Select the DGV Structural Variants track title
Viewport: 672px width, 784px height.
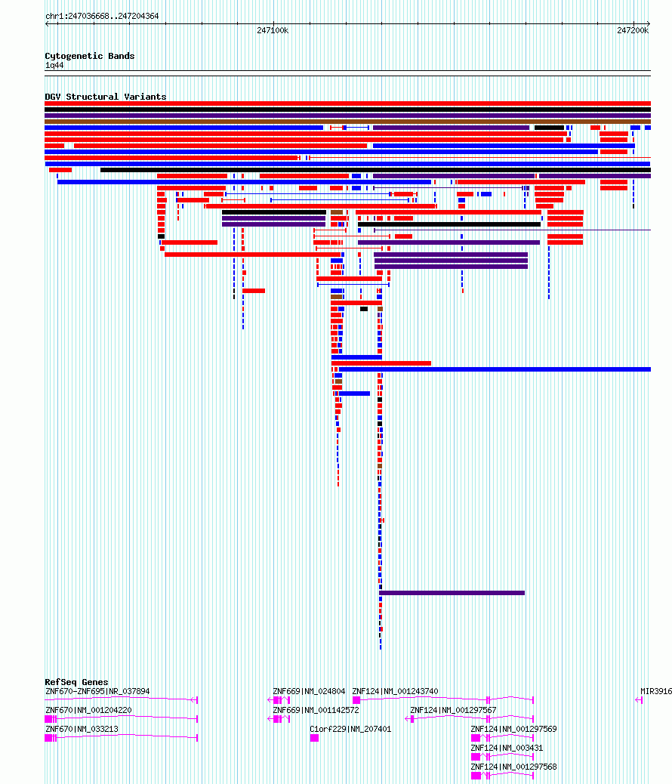pos(106,97)
